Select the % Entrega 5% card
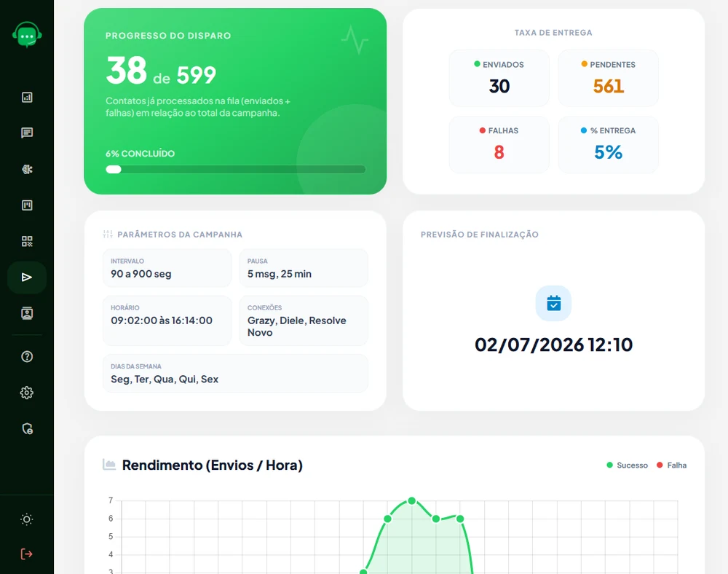The image size is (728, 574). click(608, 144)
